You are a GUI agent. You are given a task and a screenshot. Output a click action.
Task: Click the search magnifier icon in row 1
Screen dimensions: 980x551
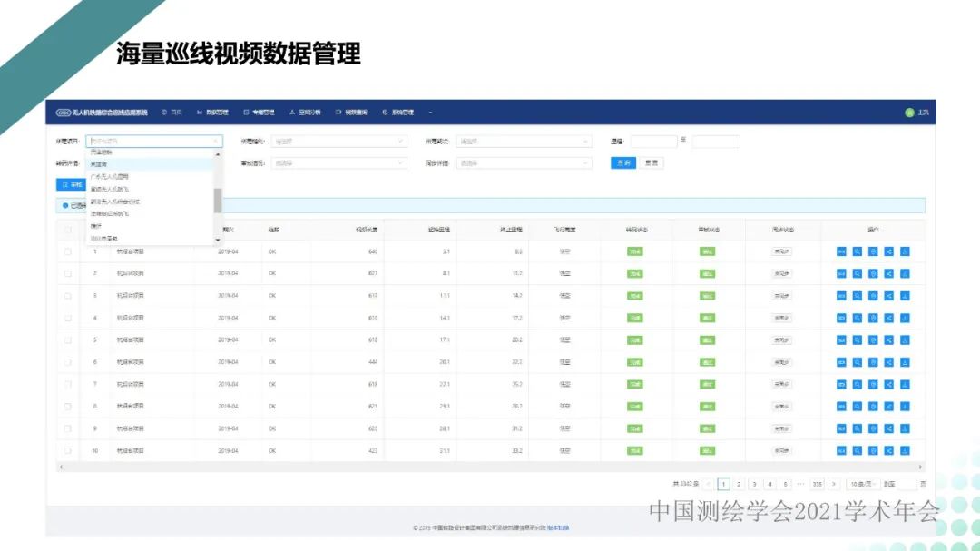[857, 251]
